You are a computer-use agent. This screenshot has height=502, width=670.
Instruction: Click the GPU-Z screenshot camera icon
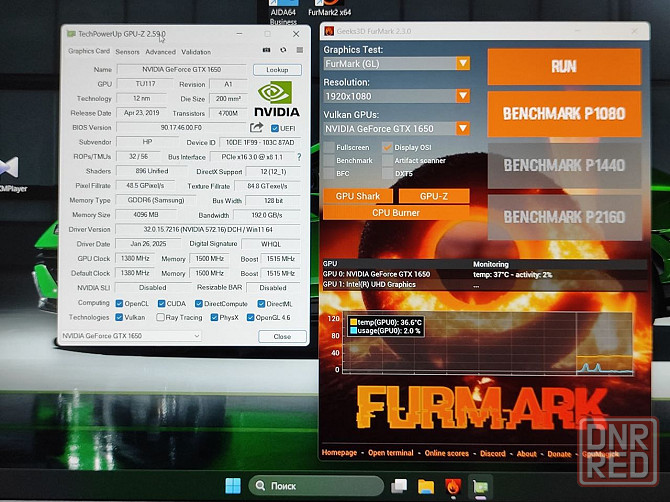[266, 50]
